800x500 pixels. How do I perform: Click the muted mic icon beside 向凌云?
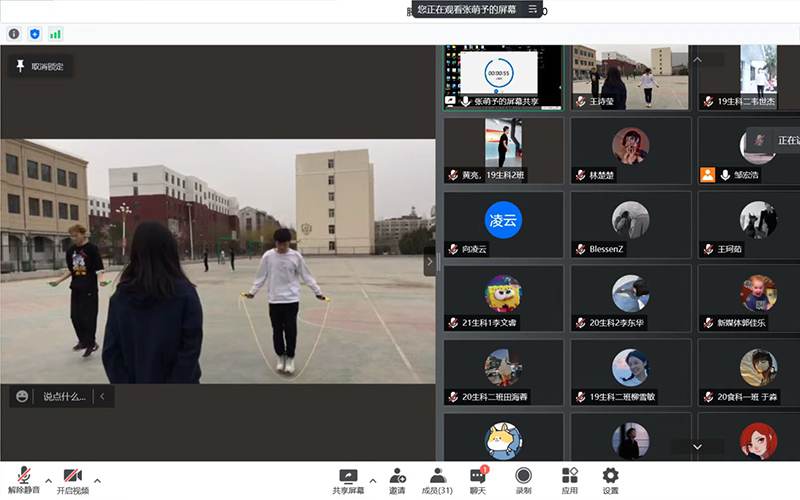coord(453,249)
